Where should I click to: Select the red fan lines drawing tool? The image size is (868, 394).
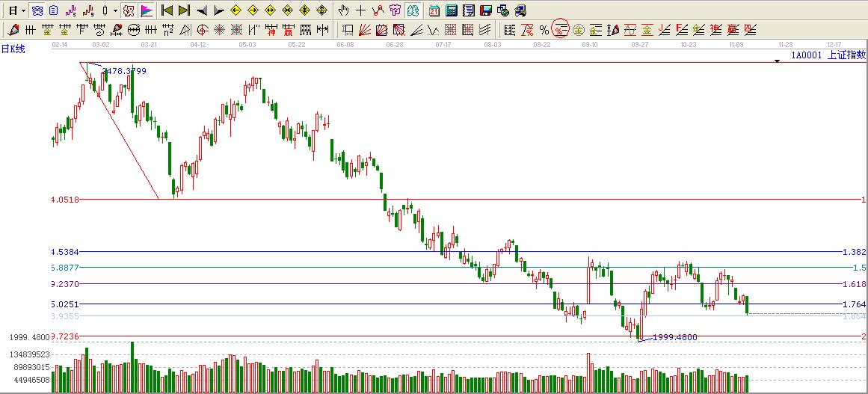coord(365,30)
